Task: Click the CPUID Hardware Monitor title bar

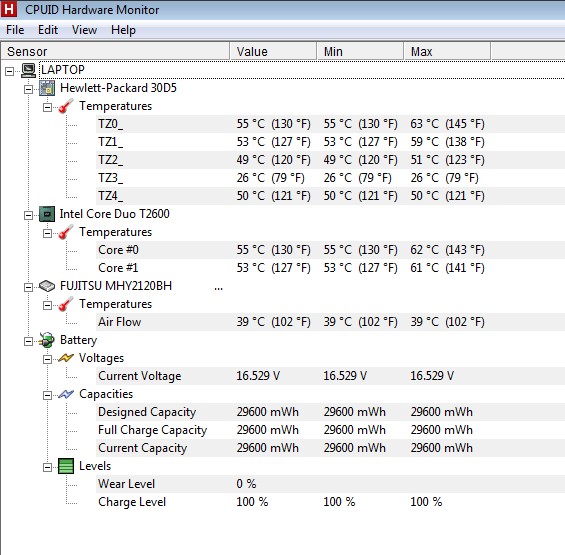Action: [x=282, y=9]
